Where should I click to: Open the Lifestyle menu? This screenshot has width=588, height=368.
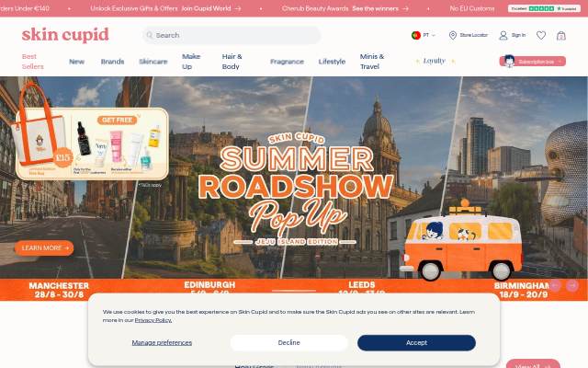click(332, 62)
